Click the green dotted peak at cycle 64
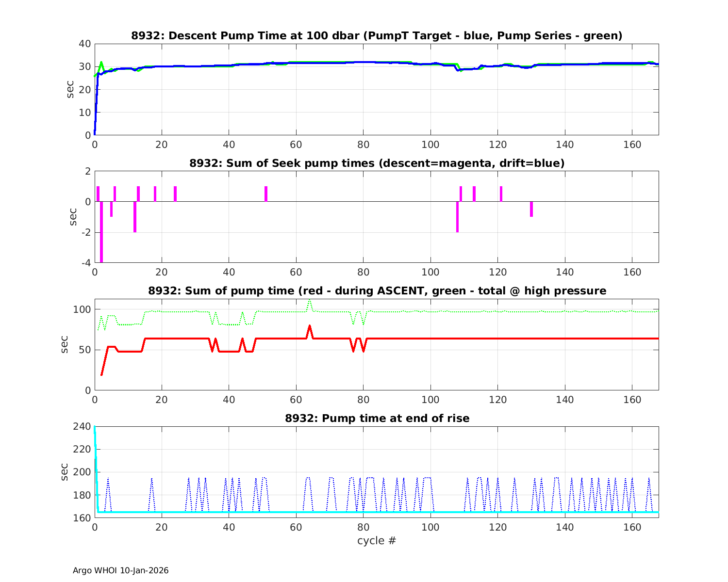728x582 pixels. (309, 300)
